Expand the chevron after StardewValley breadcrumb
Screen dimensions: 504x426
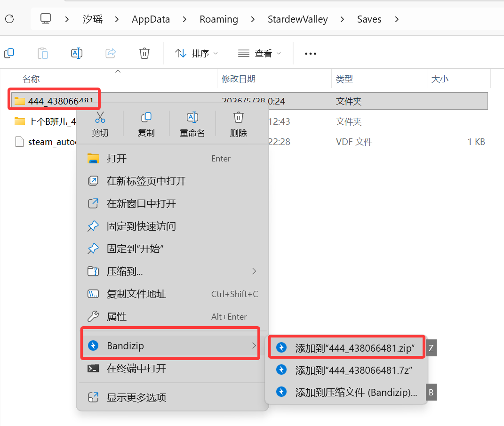[x=342, y=19]
